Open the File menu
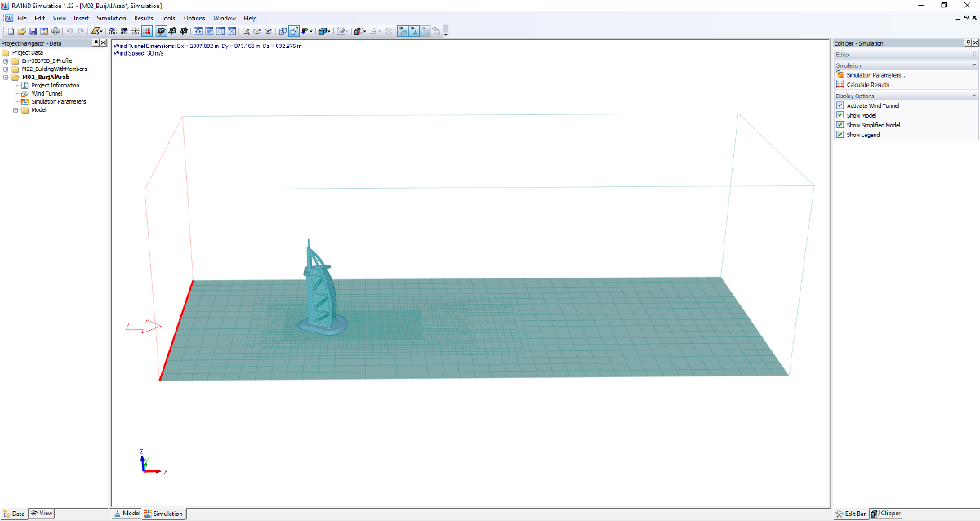 click(21, 18)
